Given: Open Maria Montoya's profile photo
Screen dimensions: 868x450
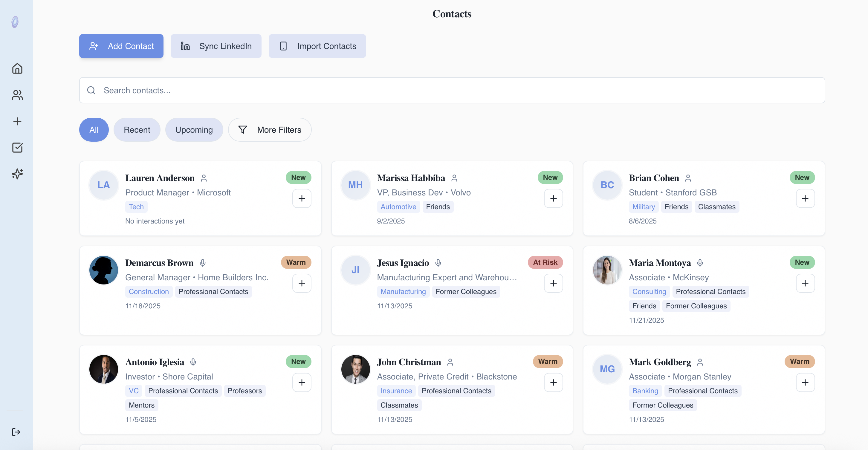Looking at the screenshot, I should (x=607, y=270).
